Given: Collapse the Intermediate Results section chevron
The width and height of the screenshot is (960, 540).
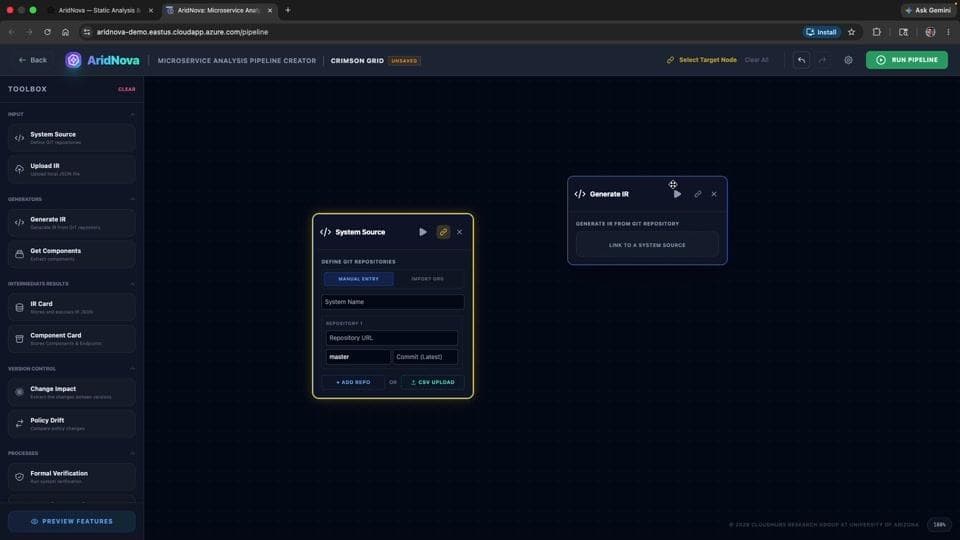Looking at the screenshot, I should tap(132, 284).
